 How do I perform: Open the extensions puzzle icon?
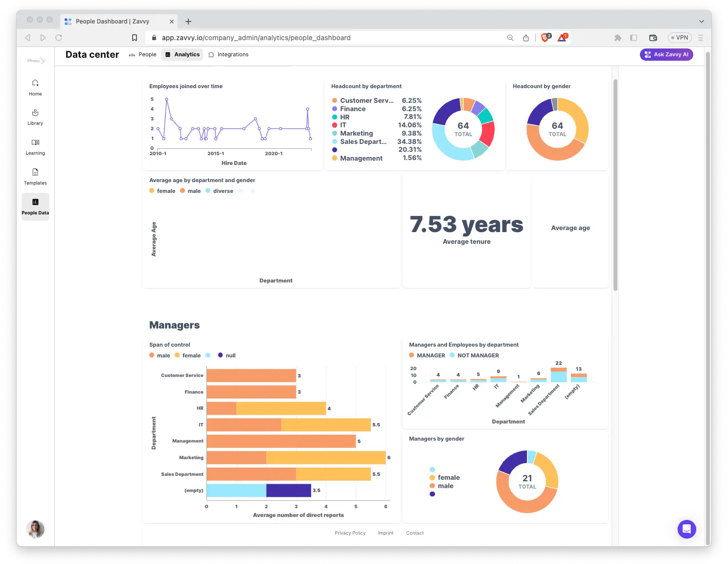618,38
